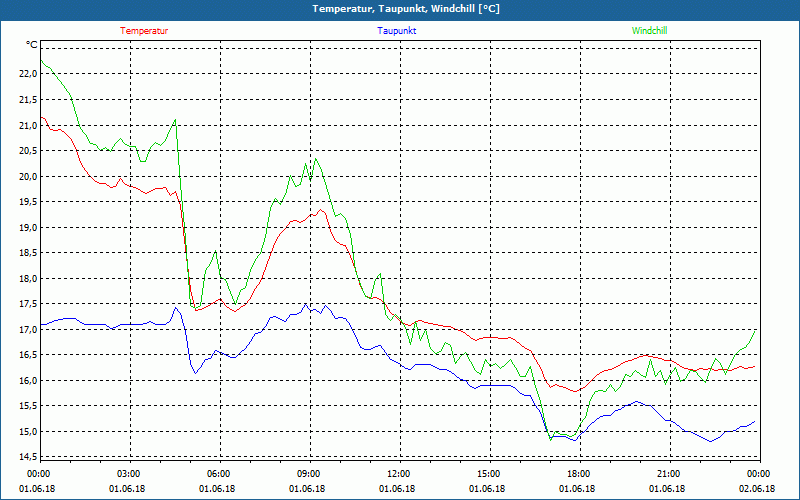Click the 03:00 time label on x-axis
The width and height of the screenshot is (800, 500).
tap(128, 474)
